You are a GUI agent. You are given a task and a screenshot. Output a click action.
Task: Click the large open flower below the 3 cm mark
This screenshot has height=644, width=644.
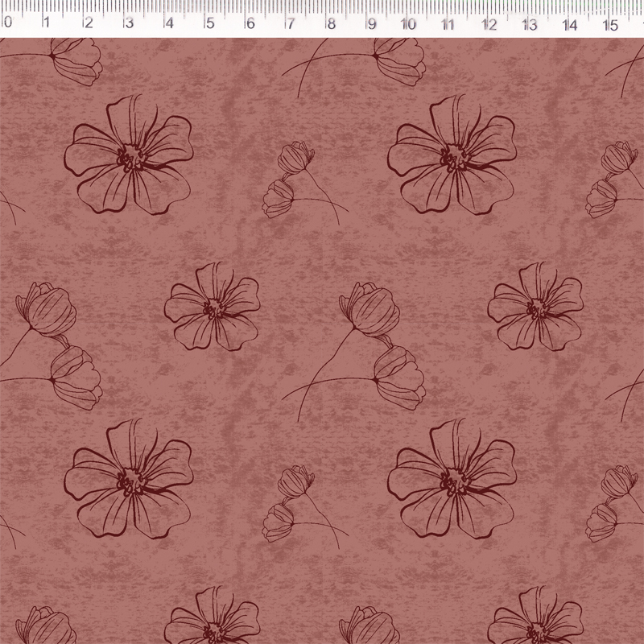pos(129,157)
